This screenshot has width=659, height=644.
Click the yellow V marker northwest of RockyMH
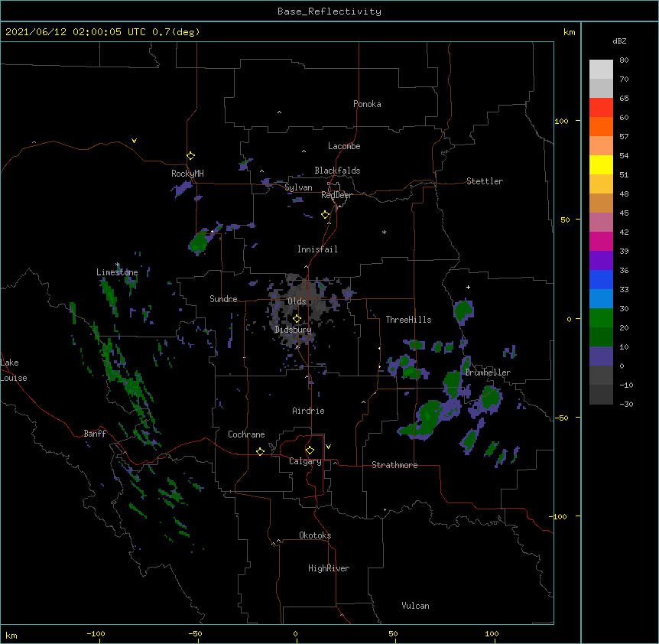134,141
